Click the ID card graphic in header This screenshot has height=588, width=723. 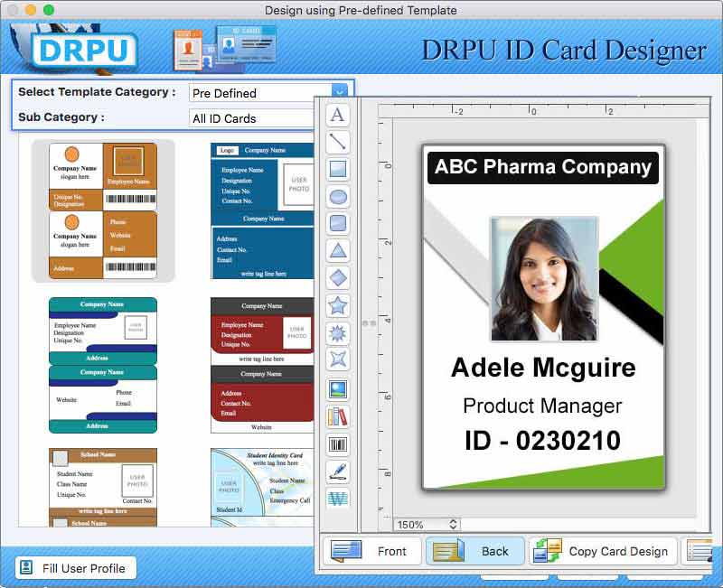pyautogui.click(x=224, y=48)
